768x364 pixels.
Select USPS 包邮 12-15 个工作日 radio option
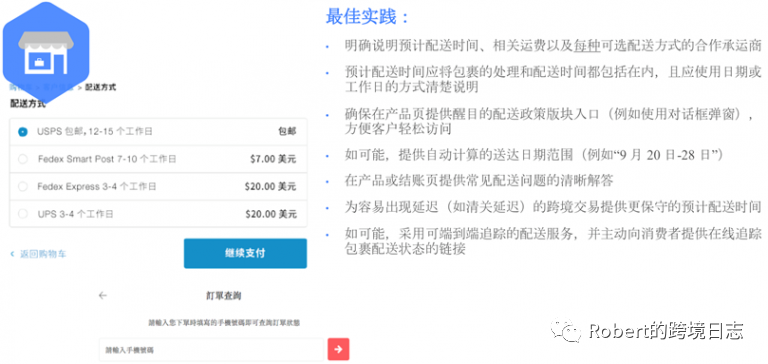tap(23, 132)
